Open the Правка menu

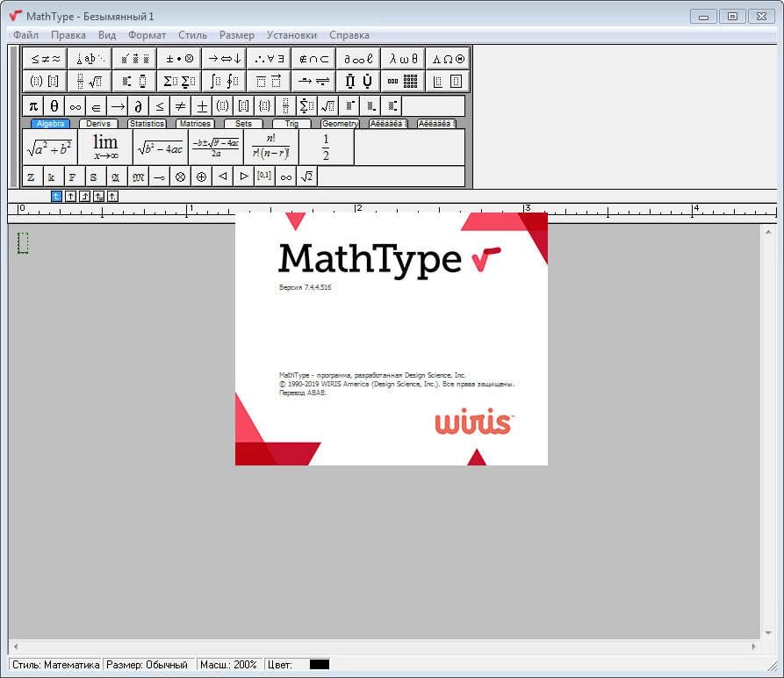click(x=68, y=35)
